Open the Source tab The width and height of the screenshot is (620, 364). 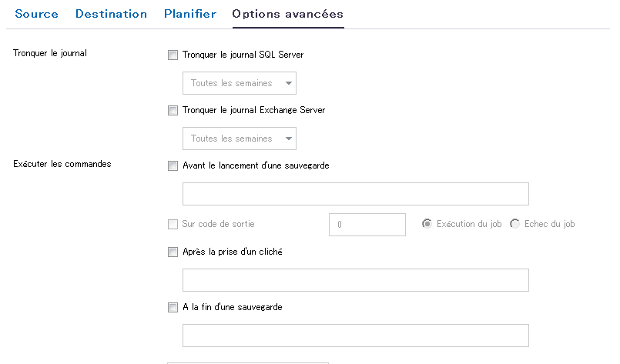[38, 14]
